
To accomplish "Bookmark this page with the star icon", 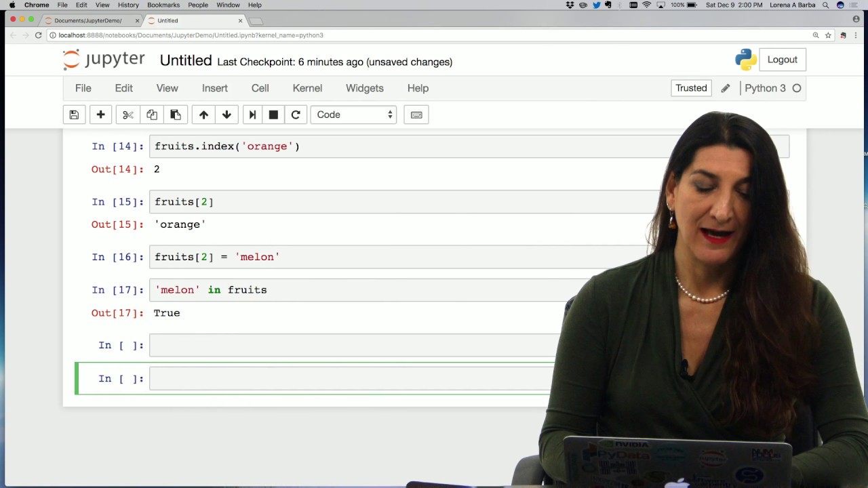I will click(x=828, y=35).
